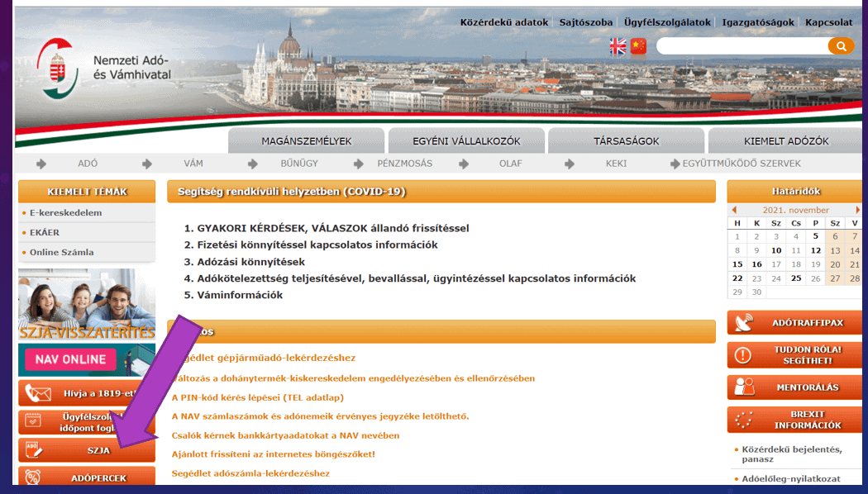Open Csalók kérnek bankkártyaadatokat news link
Screen dimensions: 868x494
tap(285, 435)
